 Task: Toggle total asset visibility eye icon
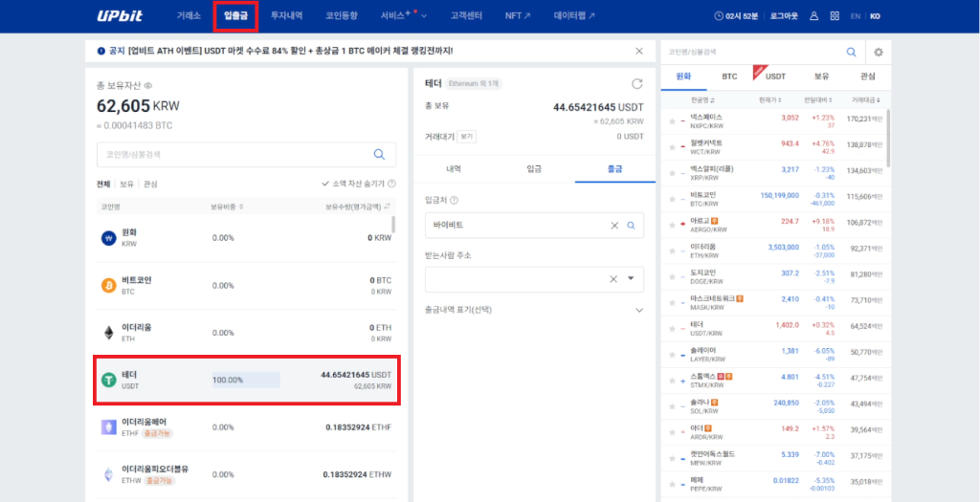click(x=148, y=85)
